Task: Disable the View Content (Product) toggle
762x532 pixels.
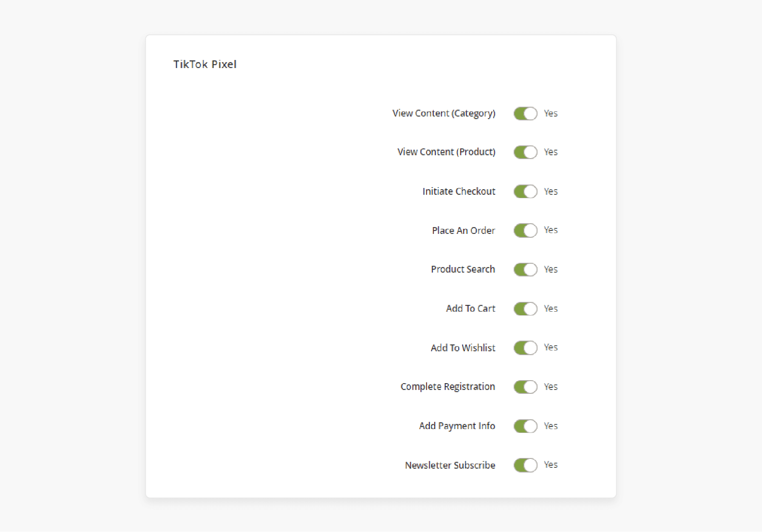Action: tap(525, 152)
